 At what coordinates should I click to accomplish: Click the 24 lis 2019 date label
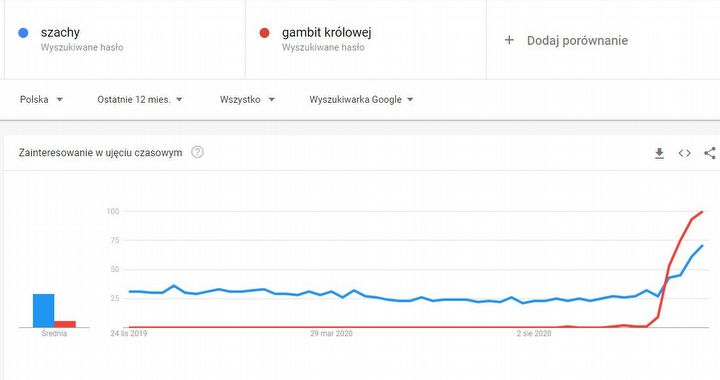(129, 334)
